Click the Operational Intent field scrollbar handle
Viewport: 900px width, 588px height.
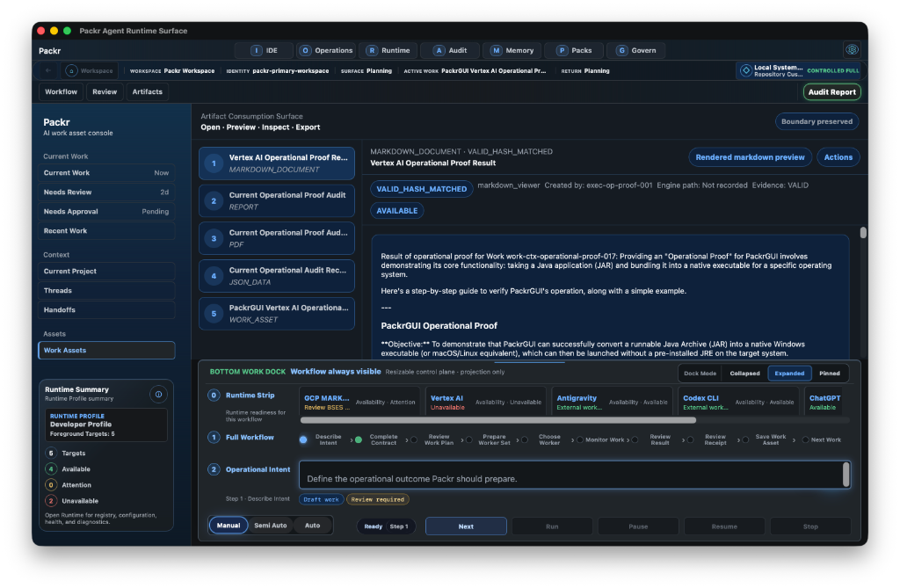pos(846,475)
